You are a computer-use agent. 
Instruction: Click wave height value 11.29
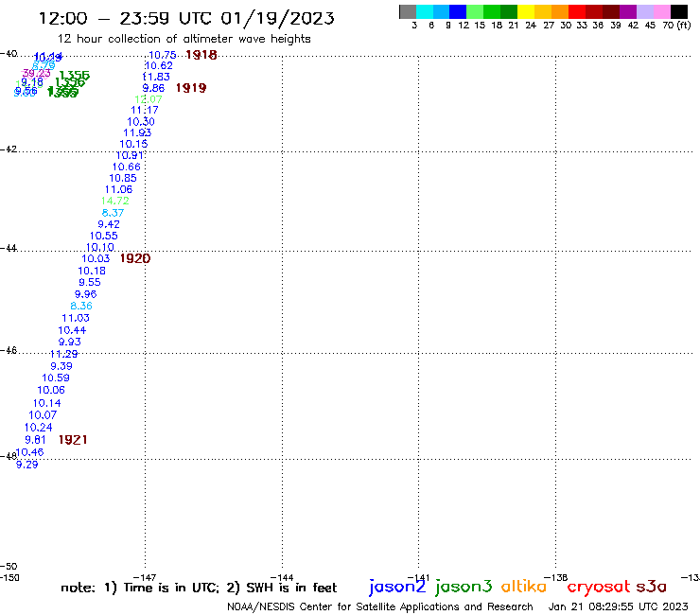click(63, 354)
